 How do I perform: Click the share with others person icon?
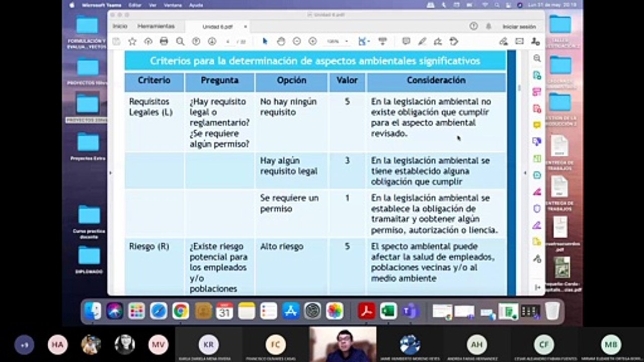(x=535, y=41)
